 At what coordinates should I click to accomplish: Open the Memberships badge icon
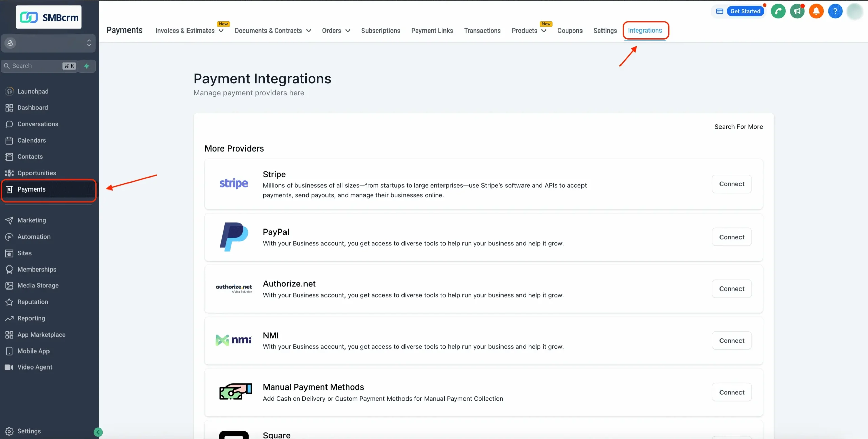[x=9, y=270]
